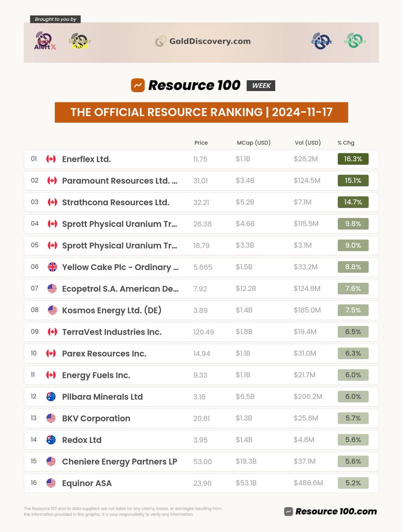Click the Canadian flag beside Enerflex Ltd.

pos(51,159)
